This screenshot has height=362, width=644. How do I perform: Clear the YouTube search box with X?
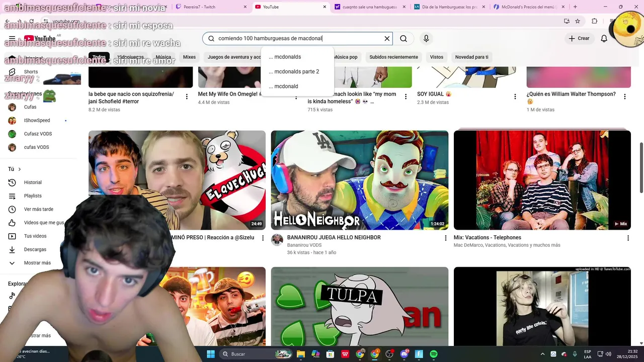click(x=387, y=39)
